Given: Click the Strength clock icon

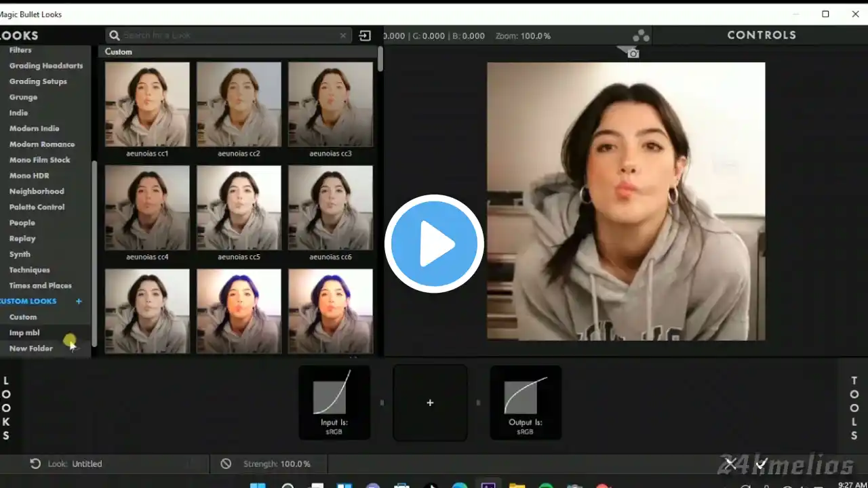Looking at the screenshot, I should [226, 464].
